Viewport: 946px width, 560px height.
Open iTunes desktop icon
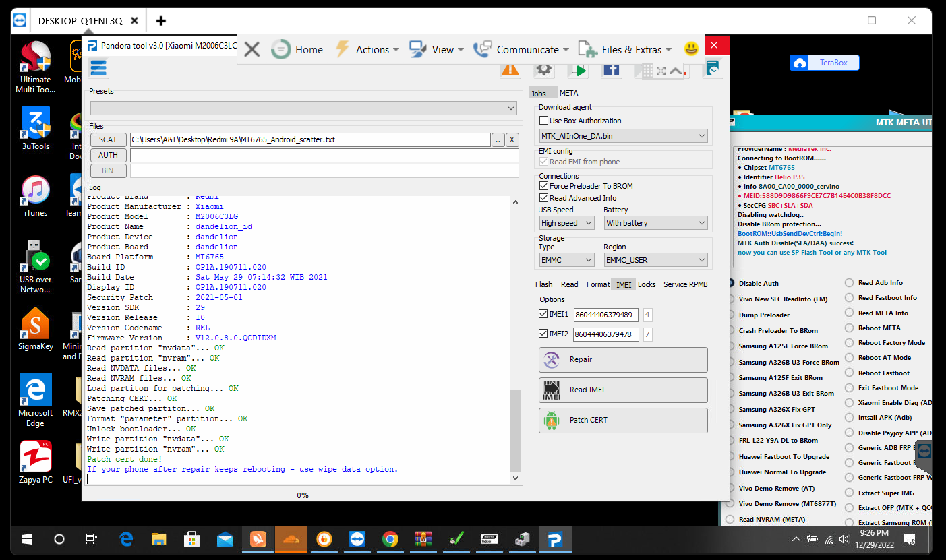tap(35, 195)
